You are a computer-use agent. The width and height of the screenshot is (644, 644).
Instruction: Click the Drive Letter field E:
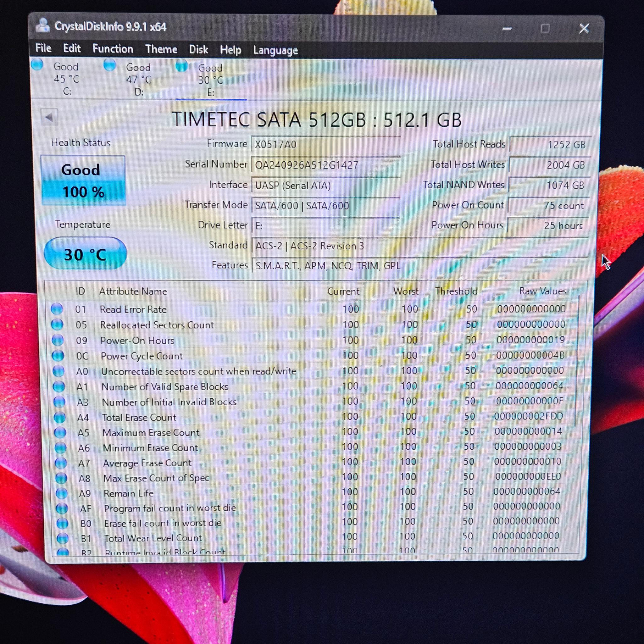click(x=326, y=226)
